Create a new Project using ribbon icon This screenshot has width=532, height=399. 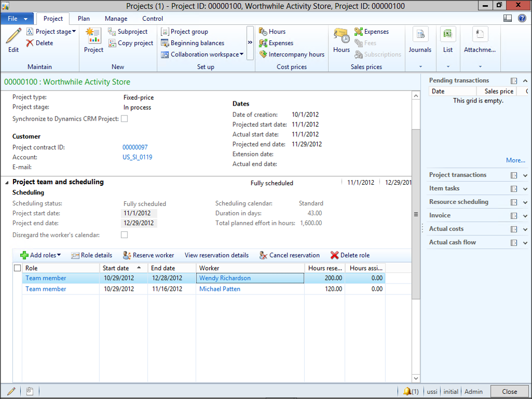(x=94, y=36)
